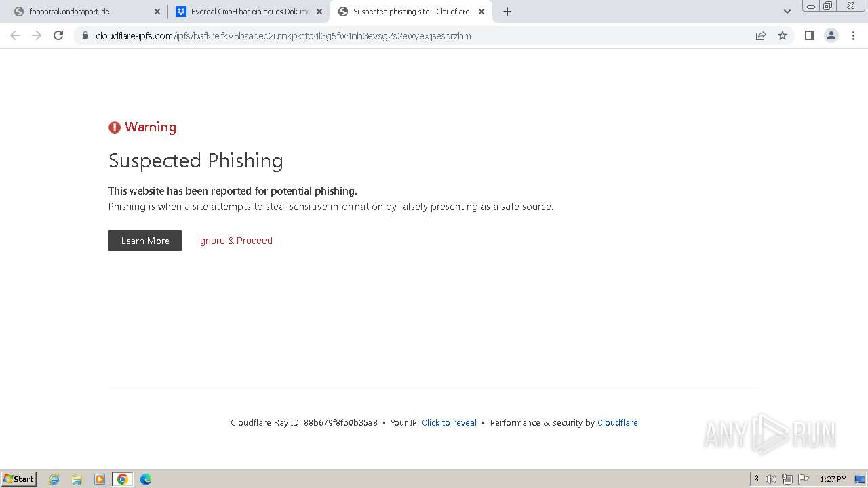Click the Learn More button
The width and height of the screenshot is (868, 488).
[x=145, y=241]
